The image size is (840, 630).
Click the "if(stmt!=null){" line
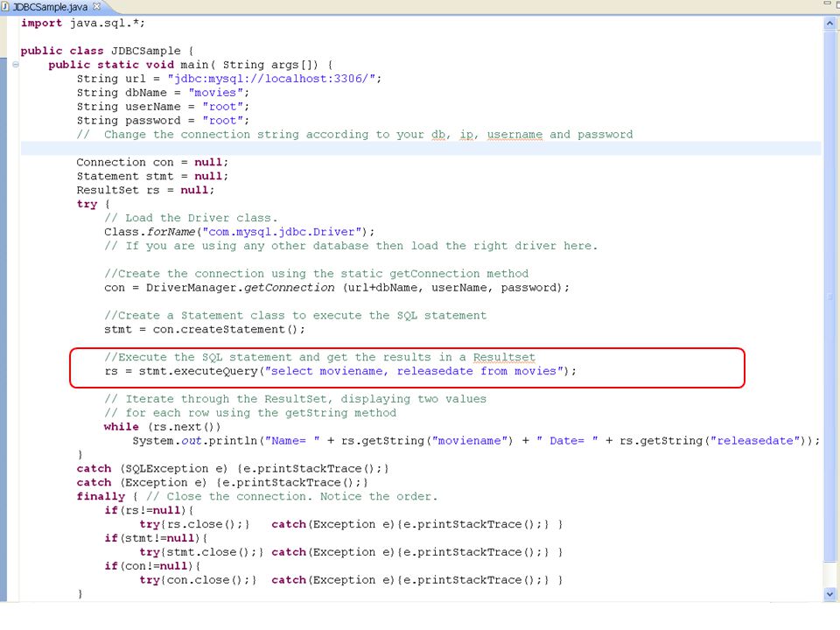click(156, 538)
